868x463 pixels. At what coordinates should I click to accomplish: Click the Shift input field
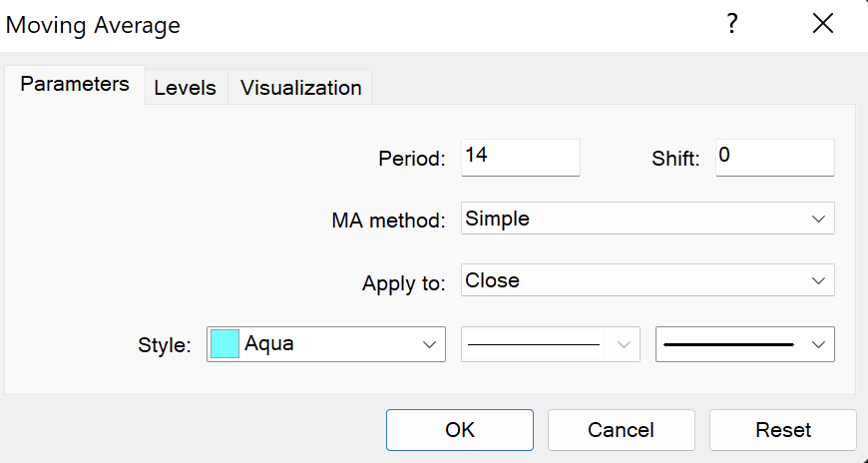774,157
